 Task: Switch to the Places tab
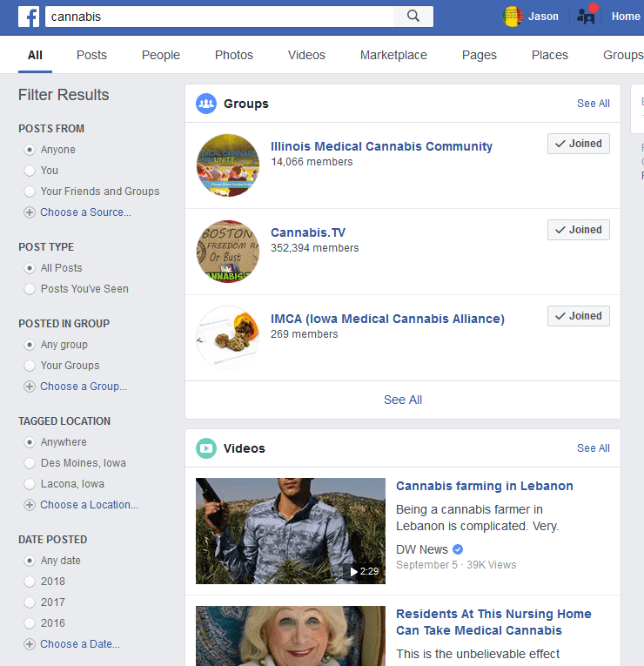coord(549,55)
